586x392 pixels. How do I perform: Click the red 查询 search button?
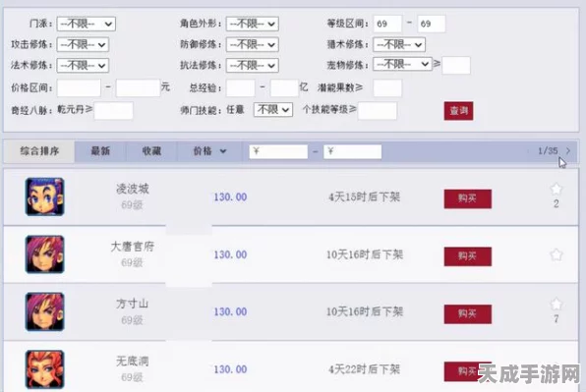click(458, 111)
